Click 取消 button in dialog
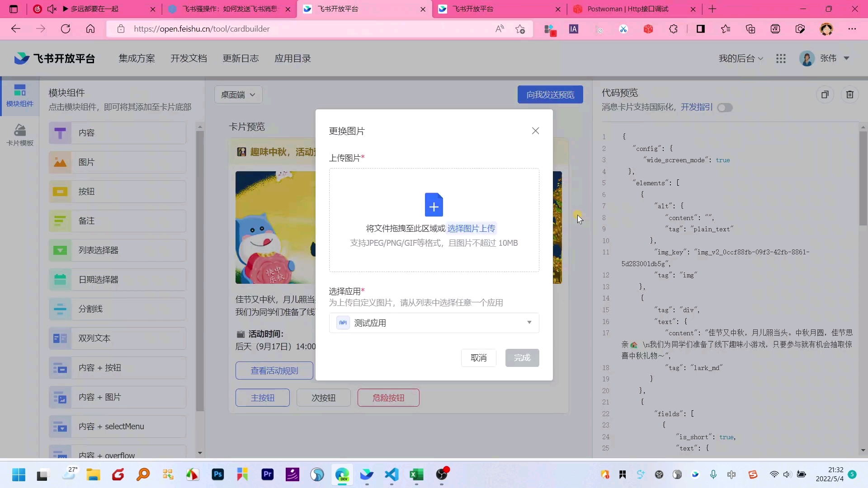 (x=478, y=358)
